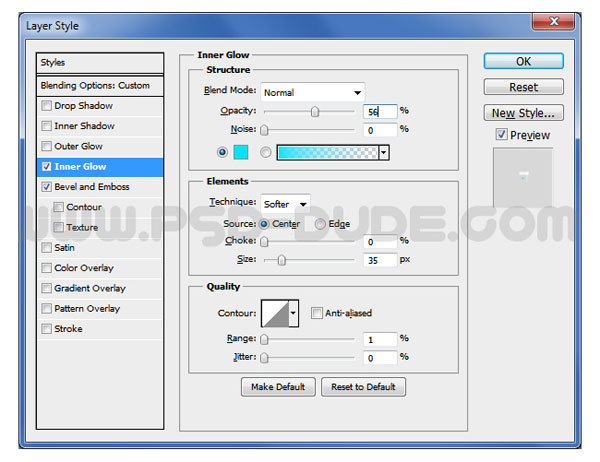Click the Jitter value field
This screenshot has height=462, width=600.
pyautogui.click(x=380, y=358)
